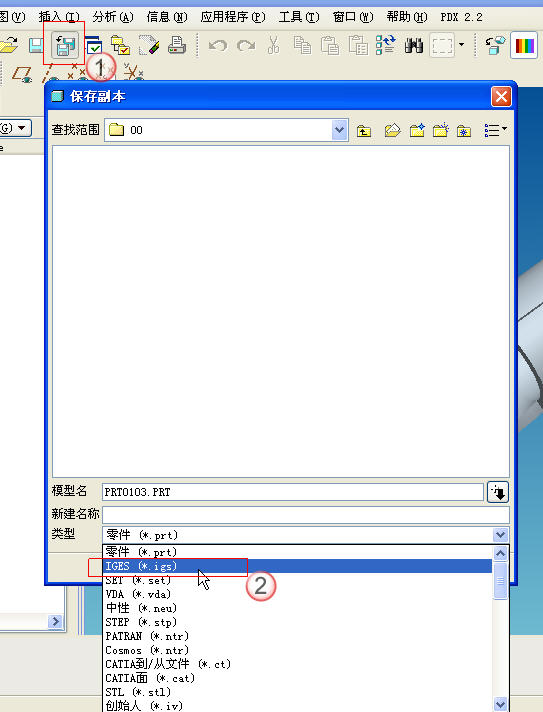Click the rainbow color appearance icon
543x712 pixels.
click(524, 45)
